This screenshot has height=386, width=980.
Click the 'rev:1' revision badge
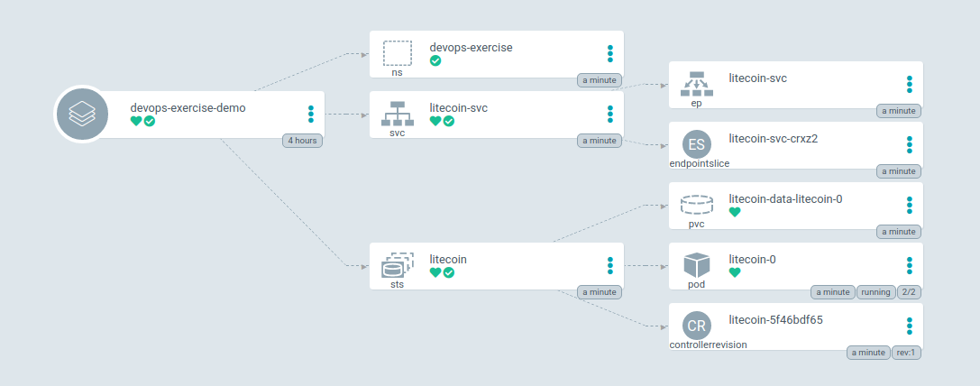[906, 353]
